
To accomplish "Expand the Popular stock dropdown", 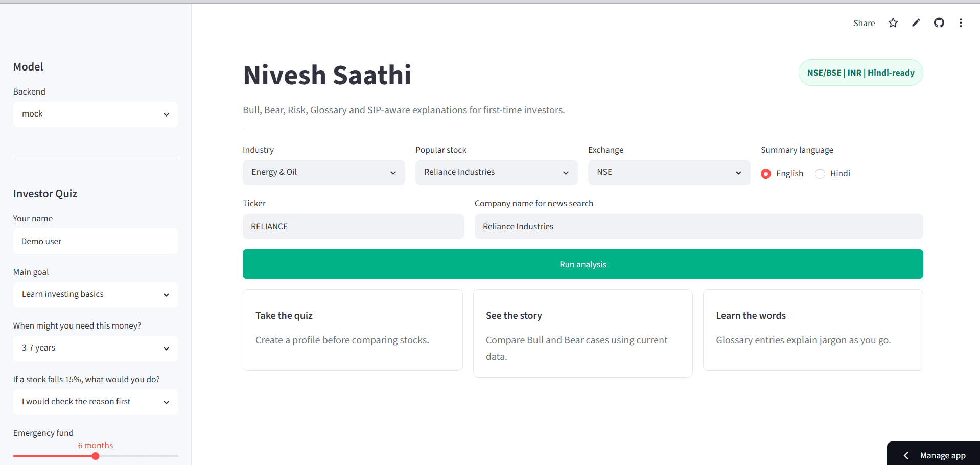I will tap(496, 172).
